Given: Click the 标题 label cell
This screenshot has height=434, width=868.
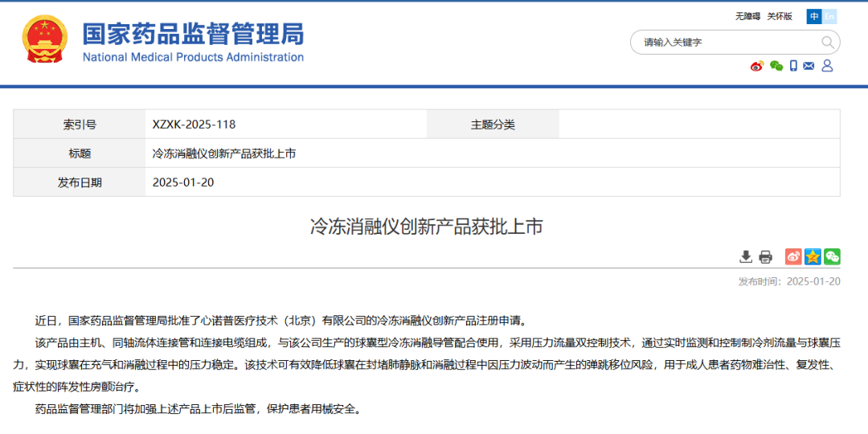Looking at the screenshot, I should pyautogui.click(x=80, y=154).
